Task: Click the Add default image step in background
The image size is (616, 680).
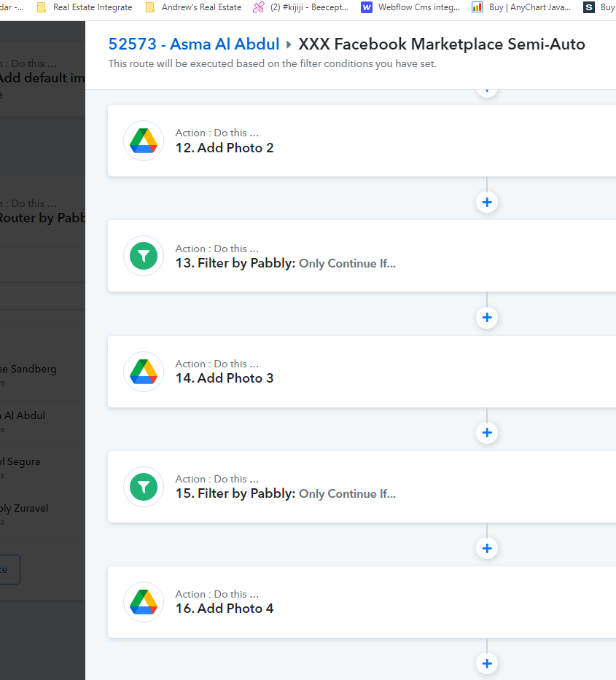Action: coord(42,79)
